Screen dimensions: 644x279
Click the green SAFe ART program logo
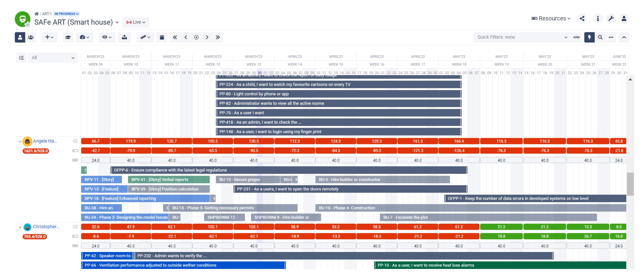click(x=23, y=19)
